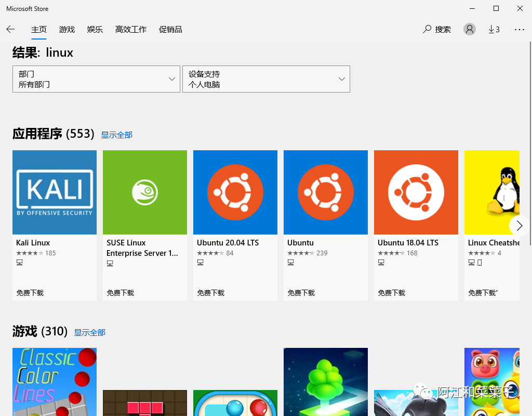Show all 游戏 results link
This screenshot has height=416, width=532.
coord(90,332)
